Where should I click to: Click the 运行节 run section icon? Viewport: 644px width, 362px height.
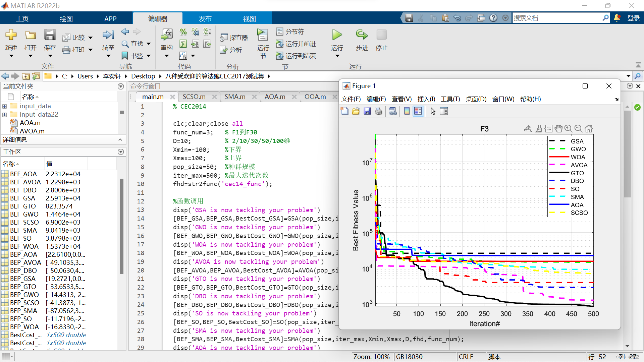tap(263, 35)
